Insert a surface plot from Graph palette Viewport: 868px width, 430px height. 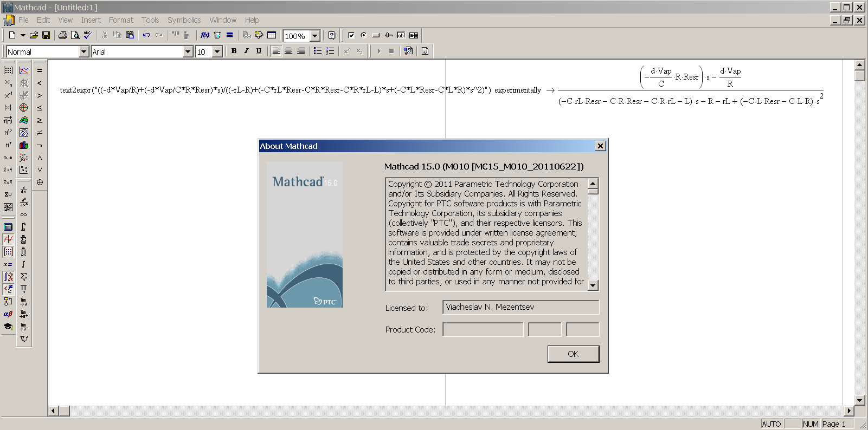pos(24,120)
